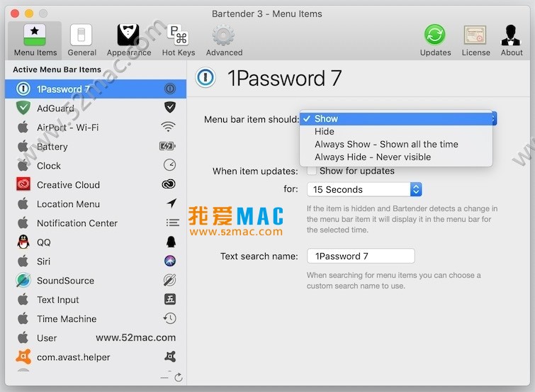Screen dimensions: 535x392
Task: Click the large 1Password 7 header icon
Action: click(x=205, y=77)
